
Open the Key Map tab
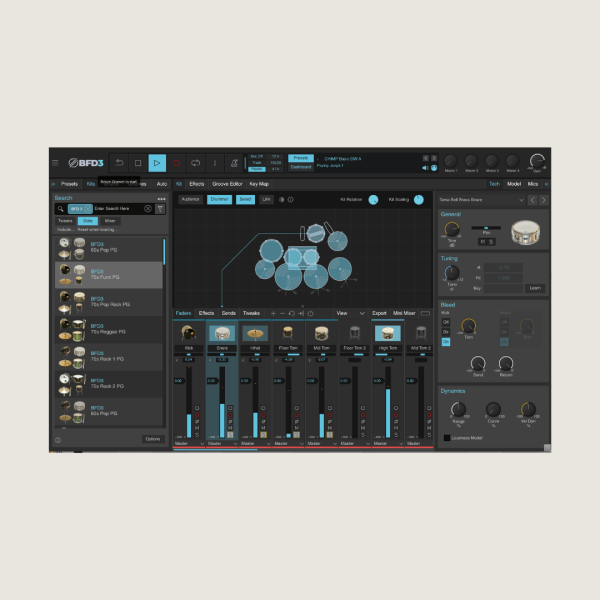click(x=259, y=184)
